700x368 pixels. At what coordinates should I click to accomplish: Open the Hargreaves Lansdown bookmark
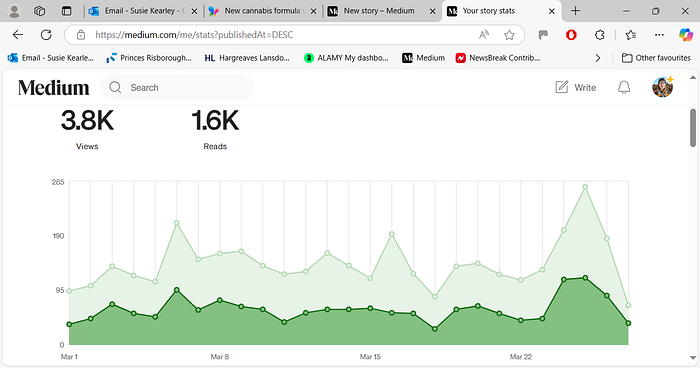tap(247, 58)
